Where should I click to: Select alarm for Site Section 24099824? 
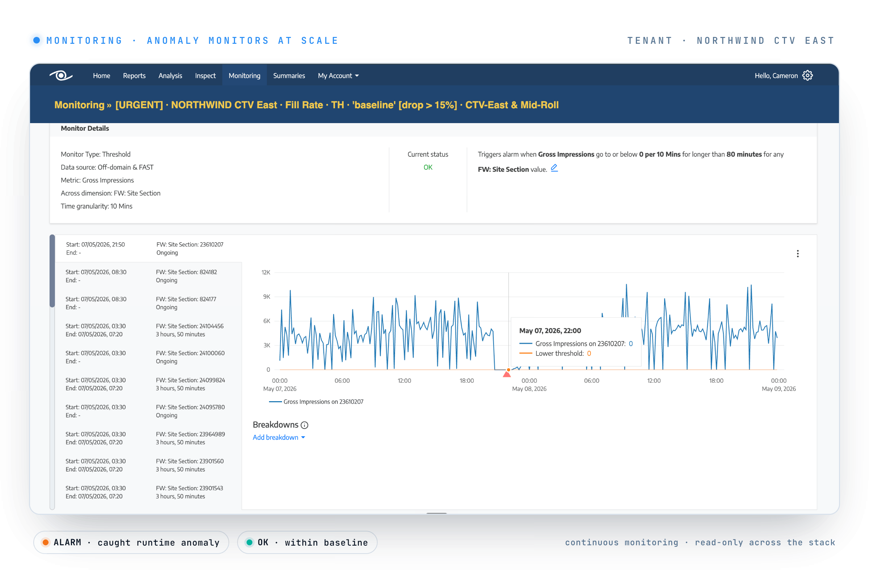coord(148,384)
